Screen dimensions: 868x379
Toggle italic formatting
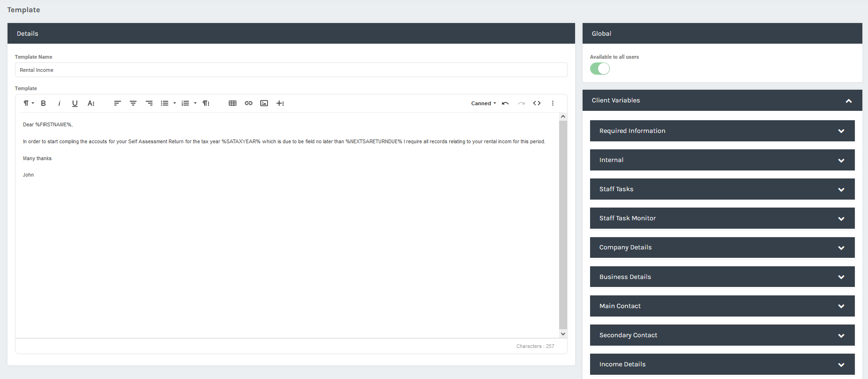click(x=59, y=103)
